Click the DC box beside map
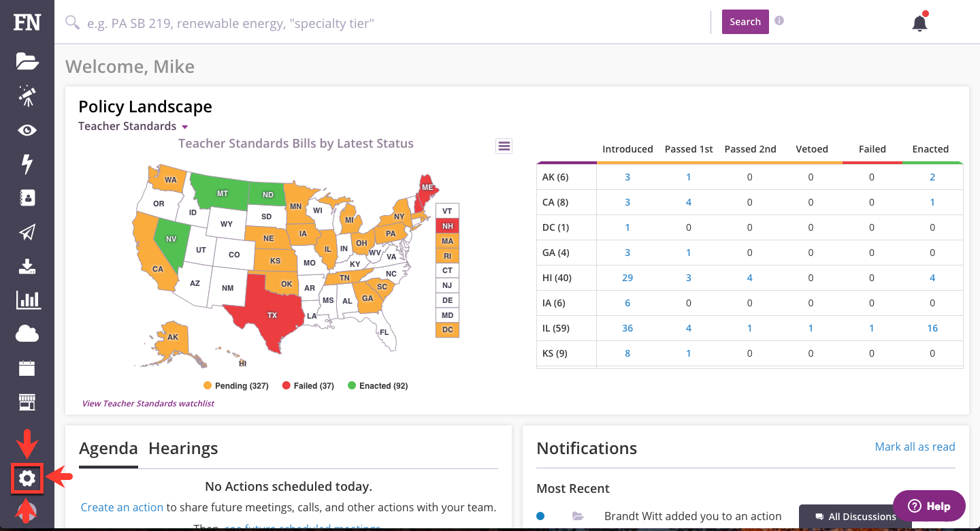 pos(447,330)
